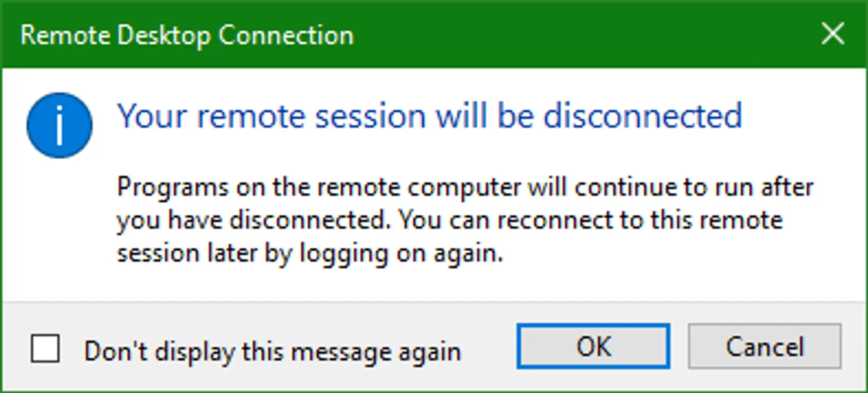Confirm disconnection with OK

(x=594, y=346)
